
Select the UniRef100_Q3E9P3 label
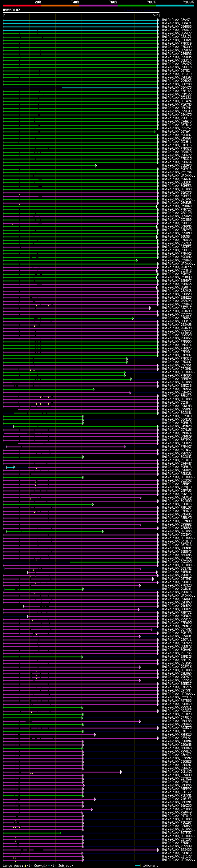177,166
